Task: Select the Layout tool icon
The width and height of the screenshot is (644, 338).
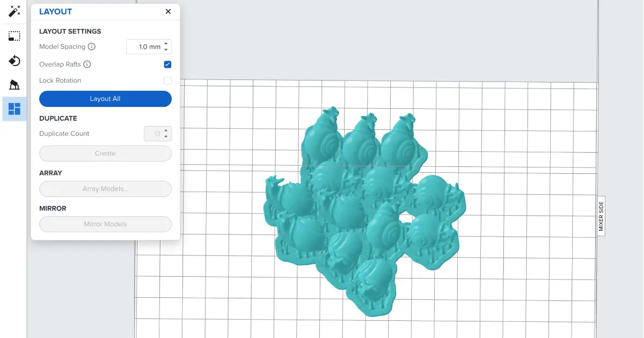Action: [x=14, y=109]
